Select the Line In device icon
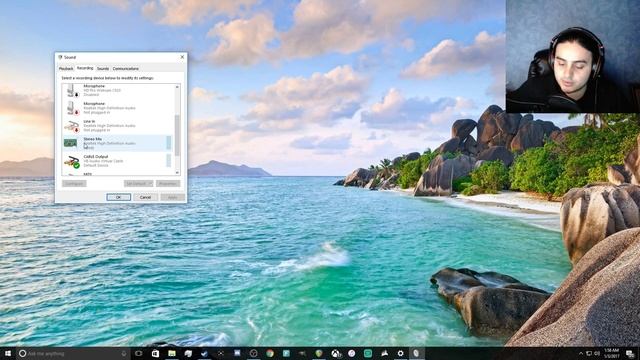The width and height of the screenshot is (640, 360). coord(71,126)
